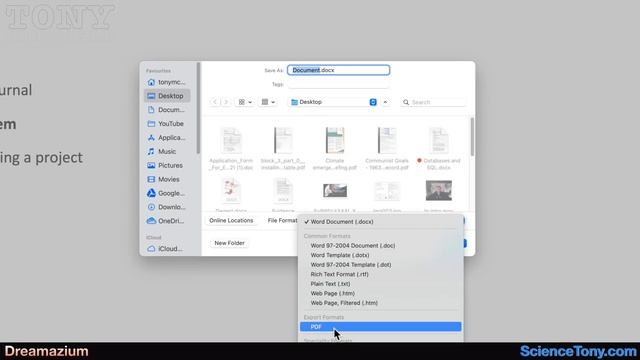Select the block_3_part_0 pdf file thumbnail
Image resolution: width=640 pixels, height=360 pixels.
point(283,140)
